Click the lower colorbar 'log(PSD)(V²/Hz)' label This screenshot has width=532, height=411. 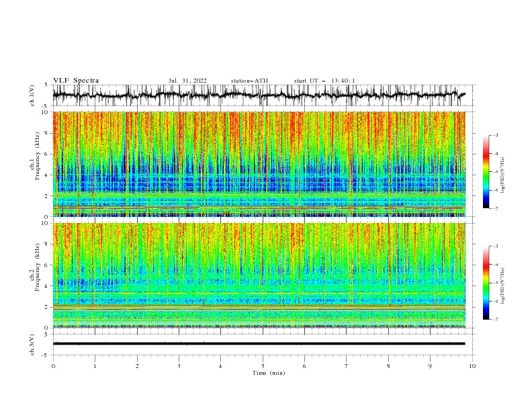pos(503,286)
